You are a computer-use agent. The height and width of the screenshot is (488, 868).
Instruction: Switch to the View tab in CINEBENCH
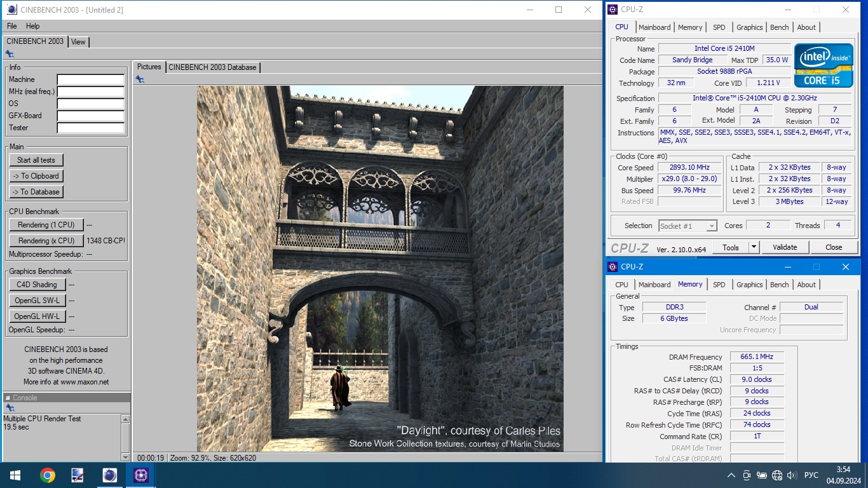pyautogui.click(x=78, y=42)
